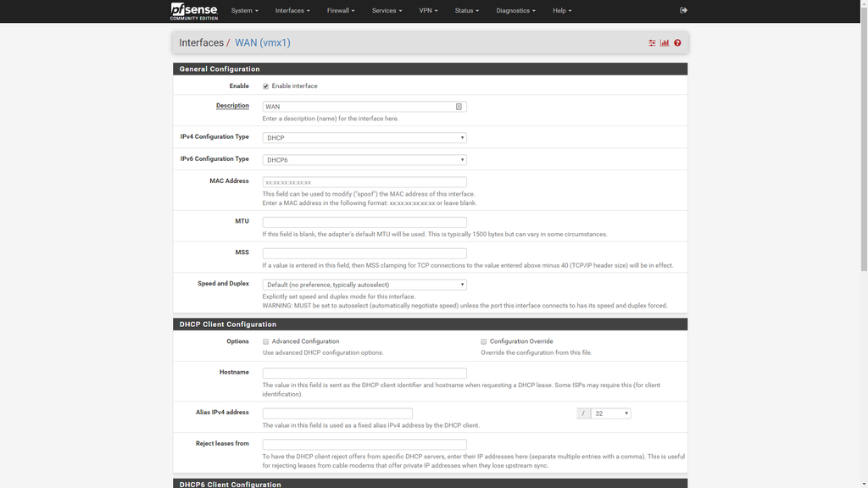Check the Configuration Override option
868x488 pixels.
tap(483, 341)
